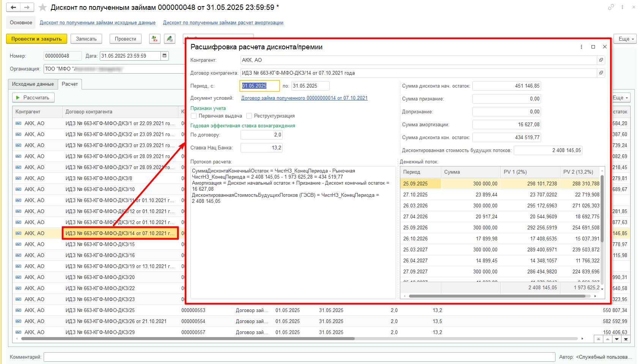The width and height of the screenshot is (642, 364).
Task: Click row icon for ИДЗ № 663-КГФ-МФО-ДКЗ/29
Action: 18,332
